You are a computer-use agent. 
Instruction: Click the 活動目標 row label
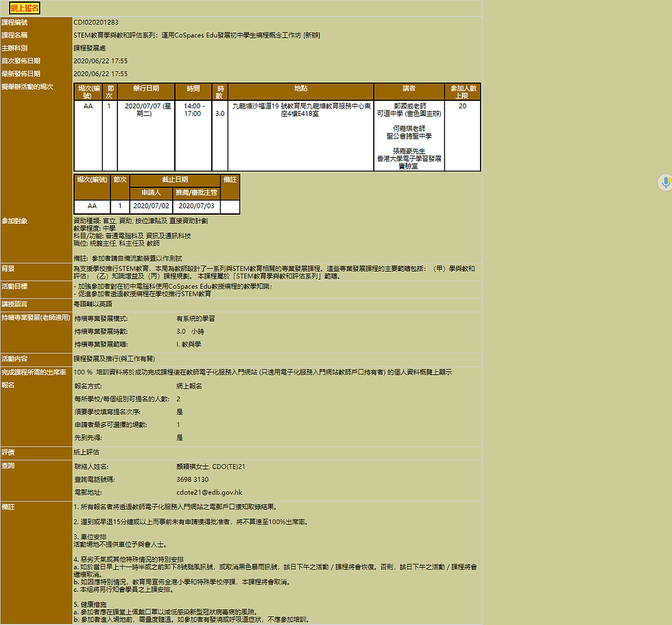[x=14, y=286]
